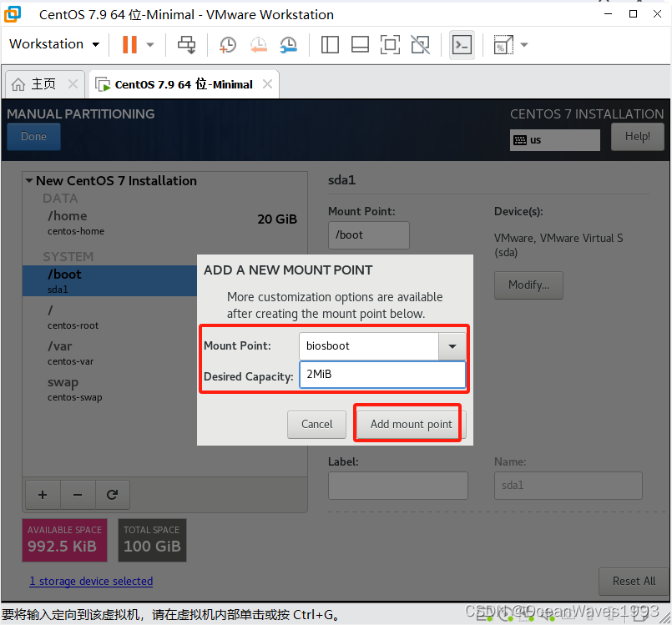Send Ctrl+Alt+Del to the virtual machine
Viewport: 672px width, 625px height.
[186, 44]
